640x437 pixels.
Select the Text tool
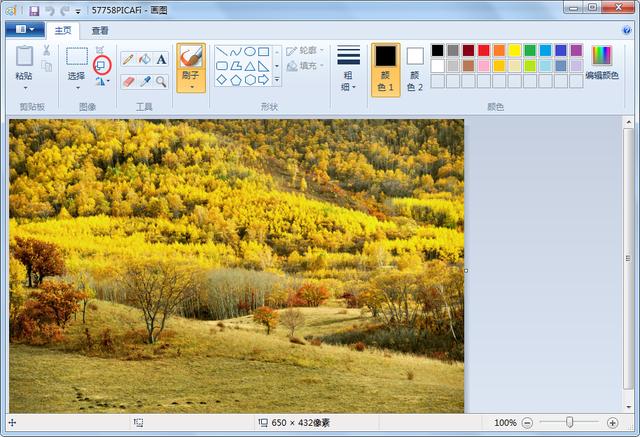(x=161, y=59)
